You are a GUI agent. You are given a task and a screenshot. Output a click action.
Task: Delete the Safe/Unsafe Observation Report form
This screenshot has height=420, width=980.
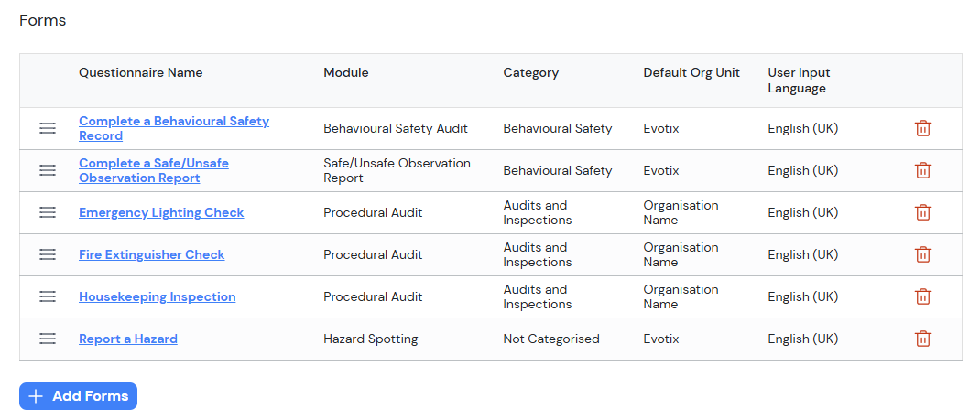coord(923,170)
